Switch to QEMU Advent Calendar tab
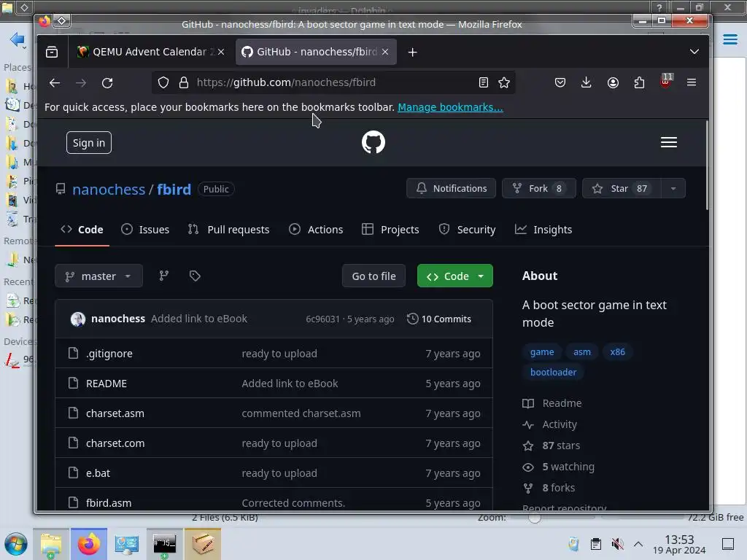The height and width of the screenshot is (560, 747). (x=150, y=52)
